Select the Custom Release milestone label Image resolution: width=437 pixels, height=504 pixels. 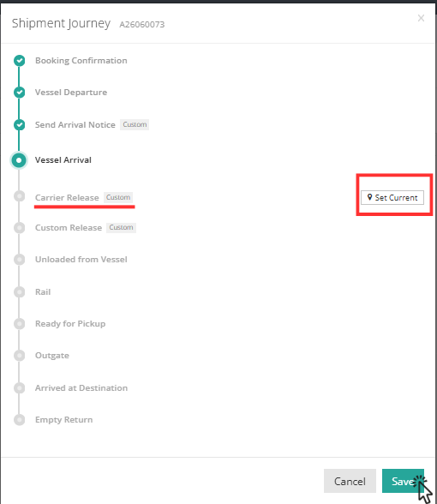pyautogui.click(x=69, y=228)
